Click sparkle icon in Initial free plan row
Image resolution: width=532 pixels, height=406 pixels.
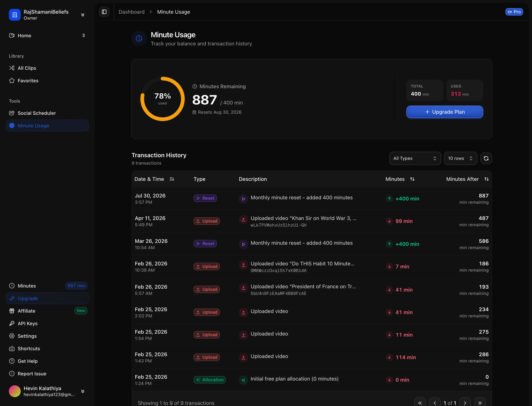[x=243, y=380]
